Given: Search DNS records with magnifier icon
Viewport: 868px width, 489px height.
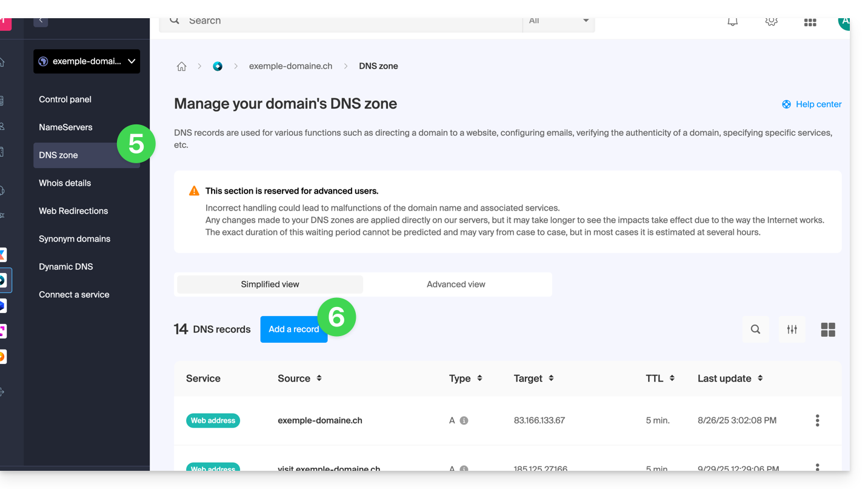Looking at the screenshot, I should 755,329.
